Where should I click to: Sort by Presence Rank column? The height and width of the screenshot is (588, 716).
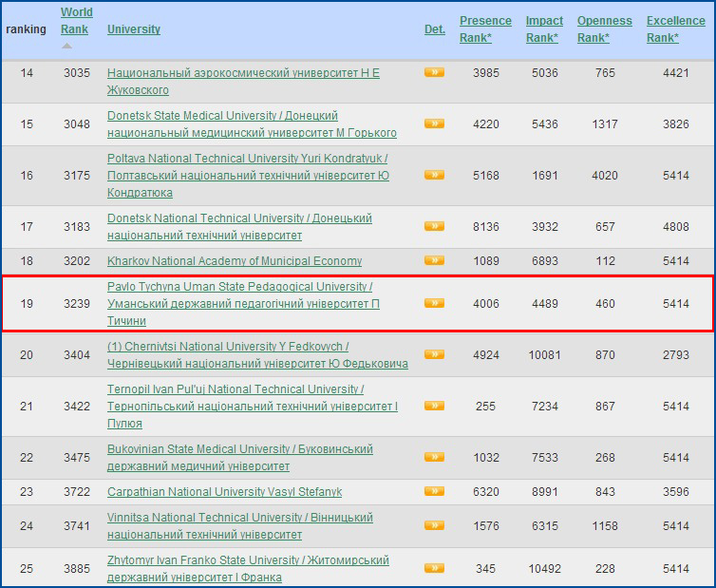click(485, 29)
